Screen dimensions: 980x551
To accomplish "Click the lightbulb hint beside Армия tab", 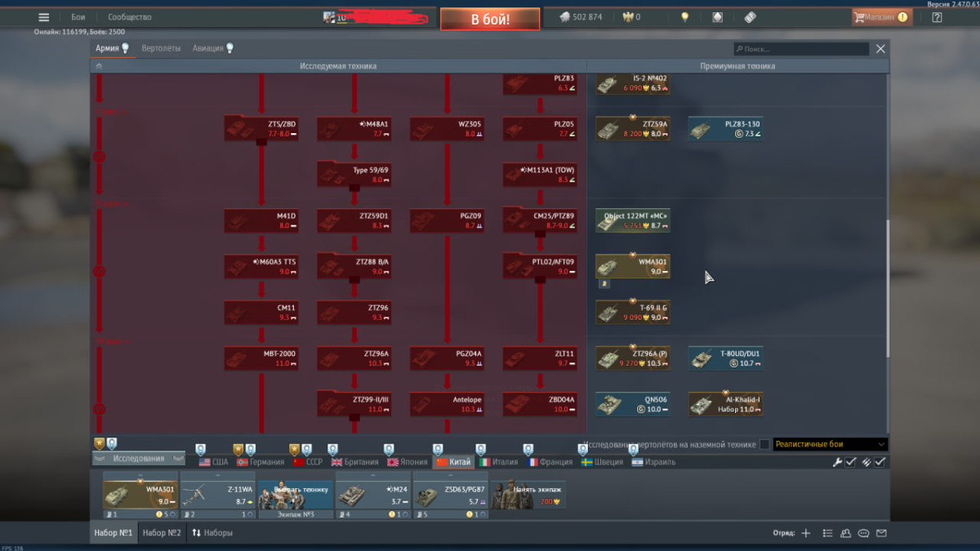I will pos(126,48).
